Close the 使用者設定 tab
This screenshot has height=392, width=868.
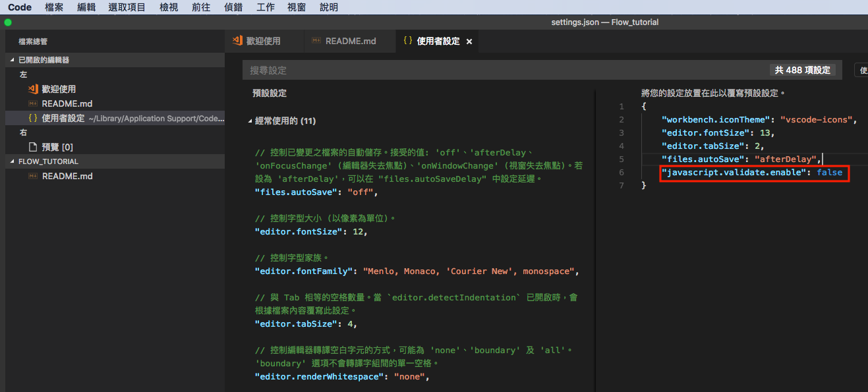pos(469,42)
